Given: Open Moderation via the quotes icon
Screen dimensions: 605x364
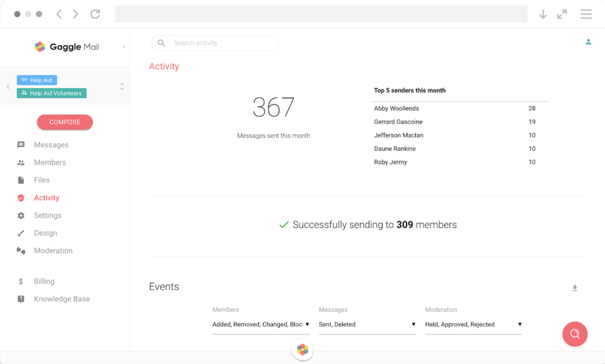Looking at the screenshot, I should click(x=21, y=250).
